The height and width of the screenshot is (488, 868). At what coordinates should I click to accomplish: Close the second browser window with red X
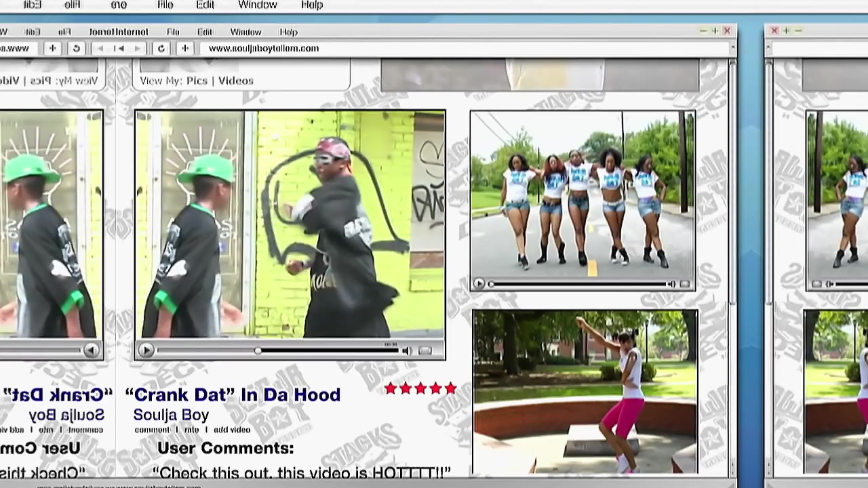coord(774,30)
